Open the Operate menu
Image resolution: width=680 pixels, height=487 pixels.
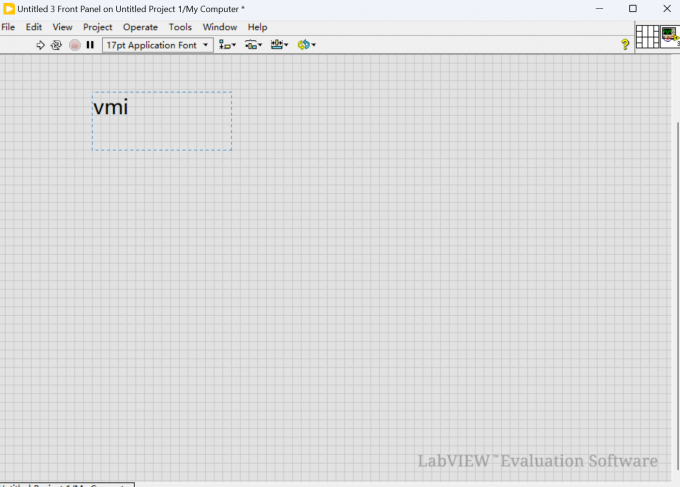(140, 27)
